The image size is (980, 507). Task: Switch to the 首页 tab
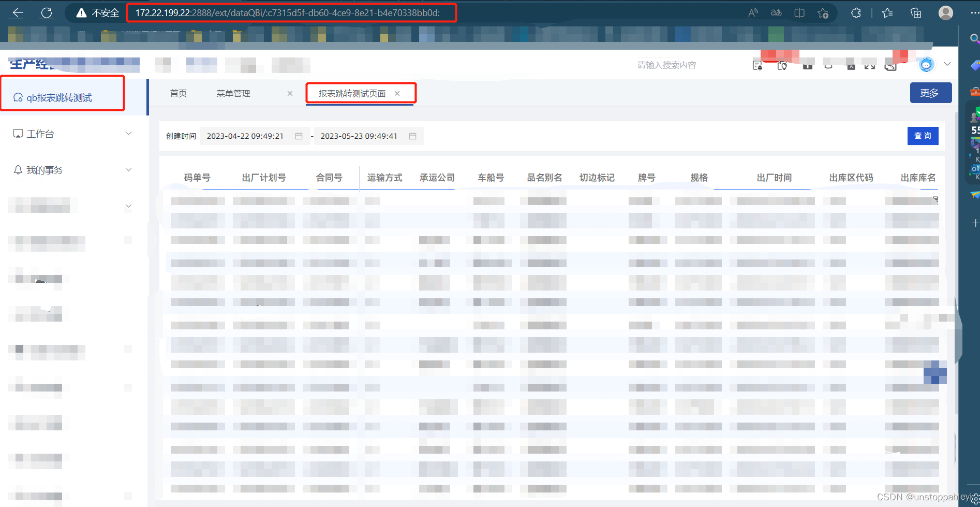pyautogui.click(x=179, y=93)
